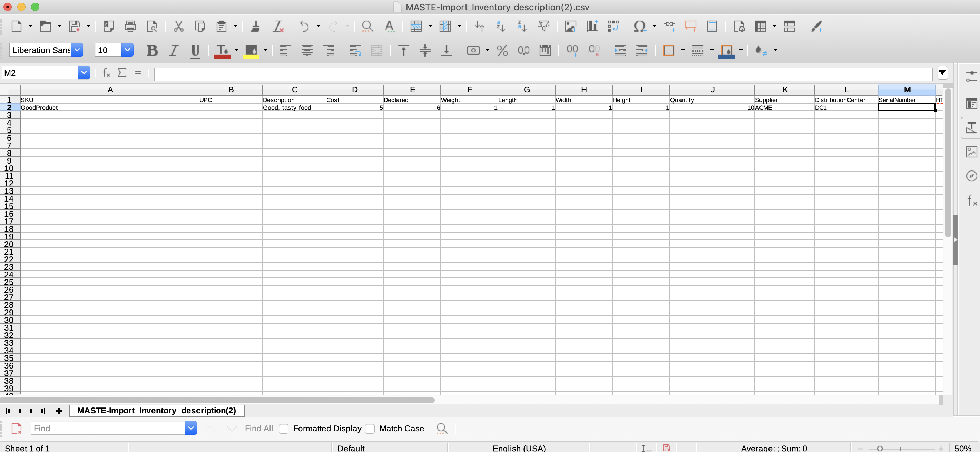Enable the Formatted Display checkbox
The height and width of the screenshot is (452, 980).
coord(283,429)
